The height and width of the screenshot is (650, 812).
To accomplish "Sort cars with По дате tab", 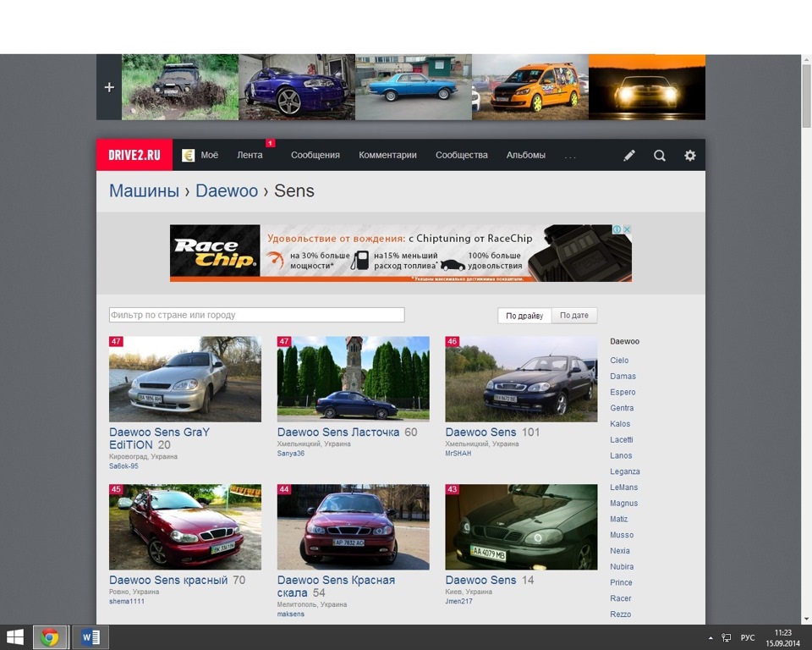I will (574, 315).
